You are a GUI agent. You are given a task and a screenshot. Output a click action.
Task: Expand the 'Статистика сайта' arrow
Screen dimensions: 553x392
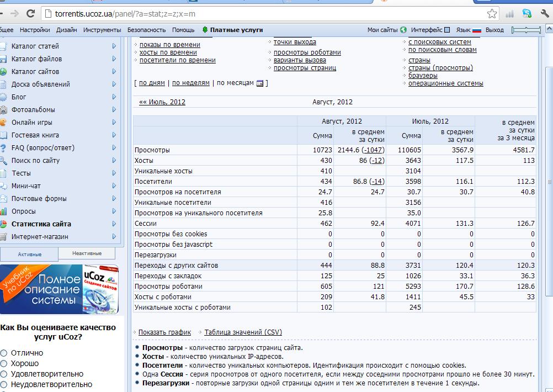click(114, 224)
